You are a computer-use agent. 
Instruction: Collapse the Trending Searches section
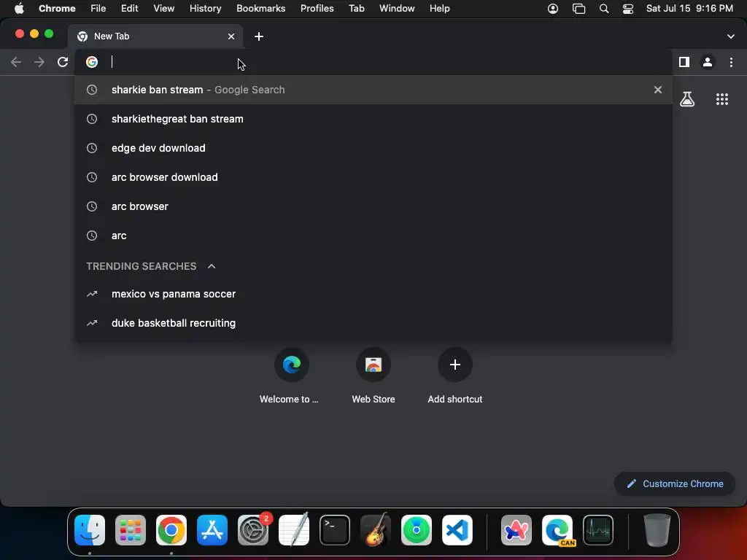212,266
